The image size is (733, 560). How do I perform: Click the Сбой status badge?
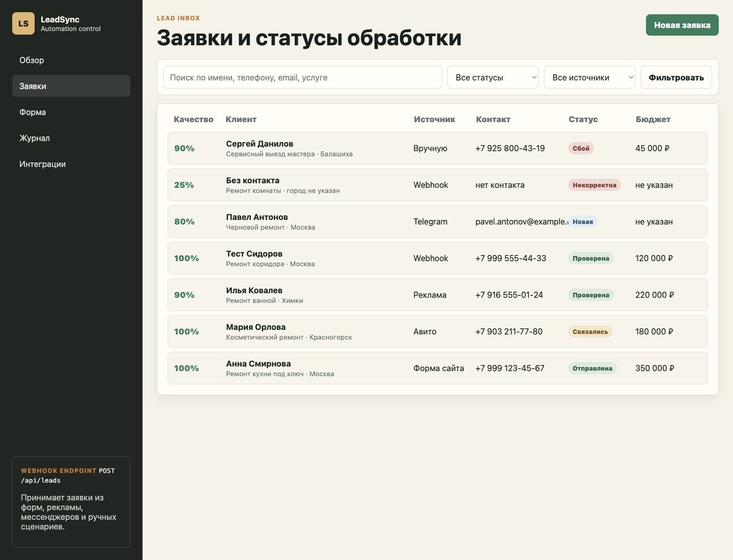click(x=581, y=148)
